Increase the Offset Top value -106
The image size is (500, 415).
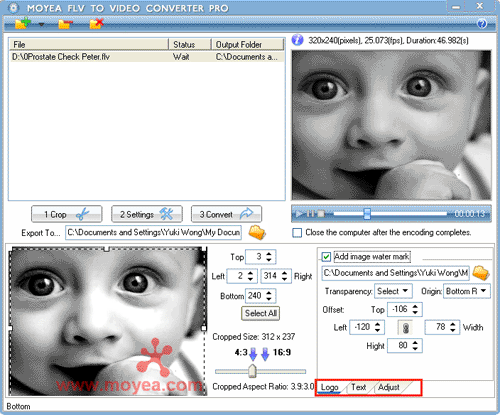click(x=415, y=306)
